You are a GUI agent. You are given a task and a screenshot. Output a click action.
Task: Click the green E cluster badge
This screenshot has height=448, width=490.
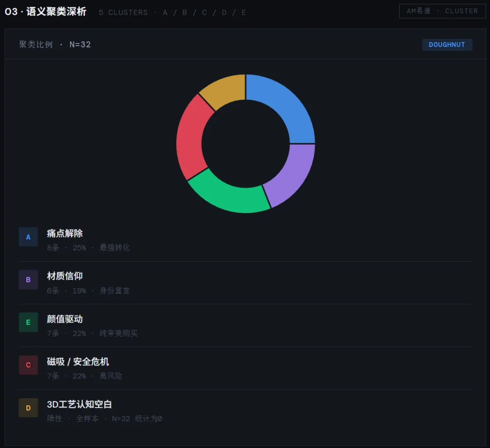(28, 322)
